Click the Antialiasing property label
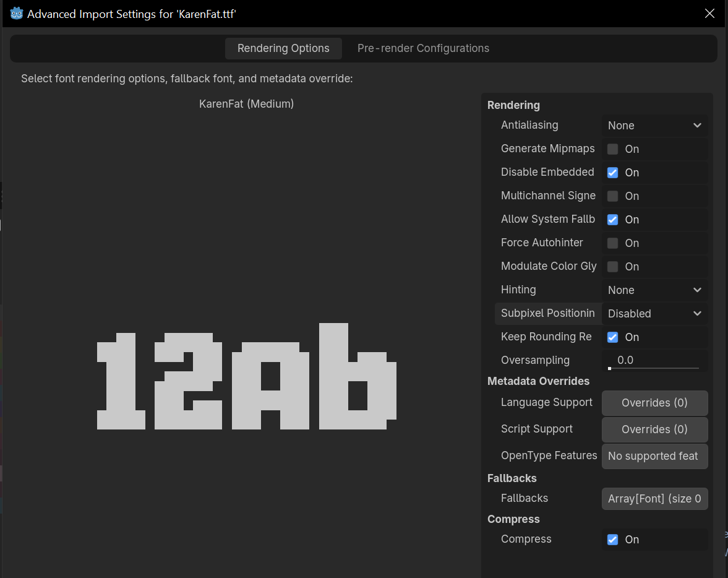 529,125
